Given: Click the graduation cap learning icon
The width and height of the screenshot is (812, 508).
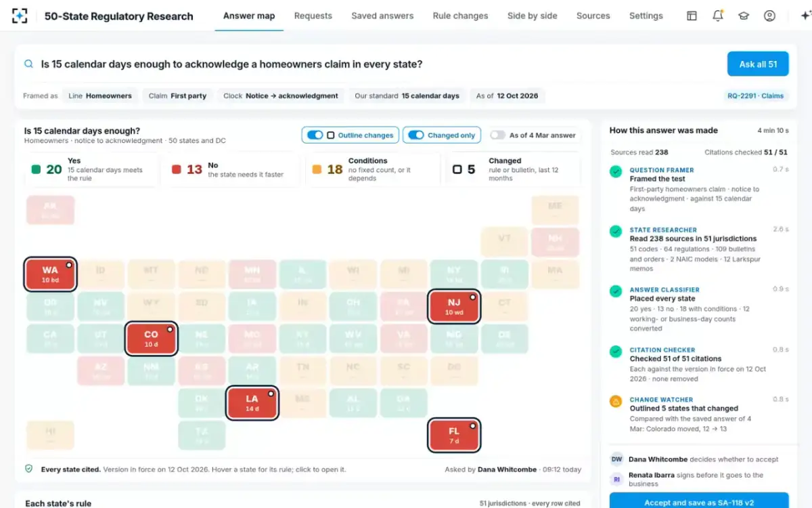Looking at the screenshot, I should (x=744, y=16).
